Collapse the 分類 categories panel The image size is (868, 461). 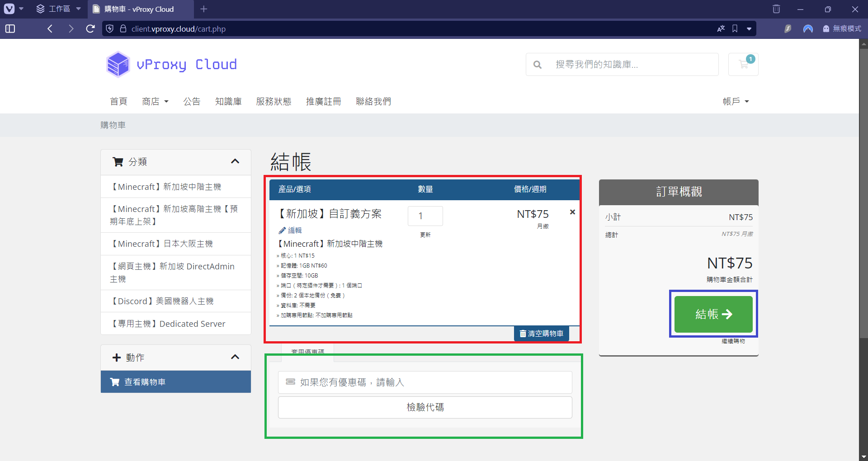tap(235, 161)
